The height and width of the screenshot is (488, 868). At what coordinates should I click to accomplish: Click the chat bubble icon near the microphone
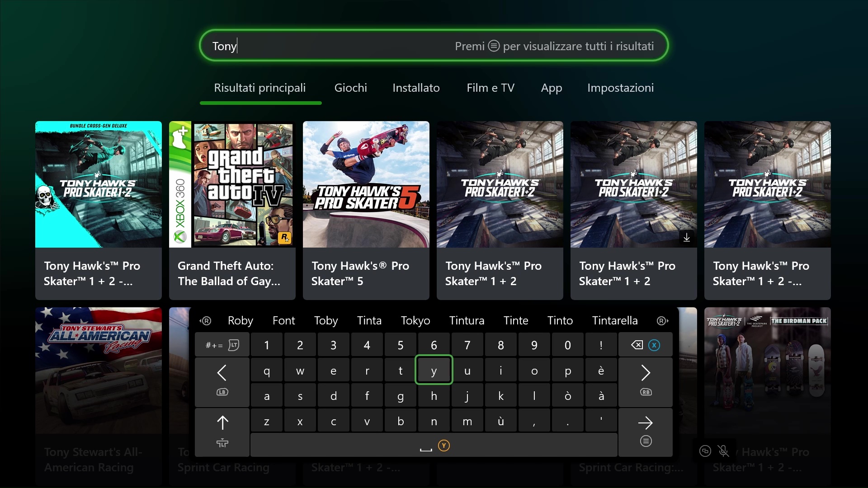pyautogui.click(x=705, y=450)
